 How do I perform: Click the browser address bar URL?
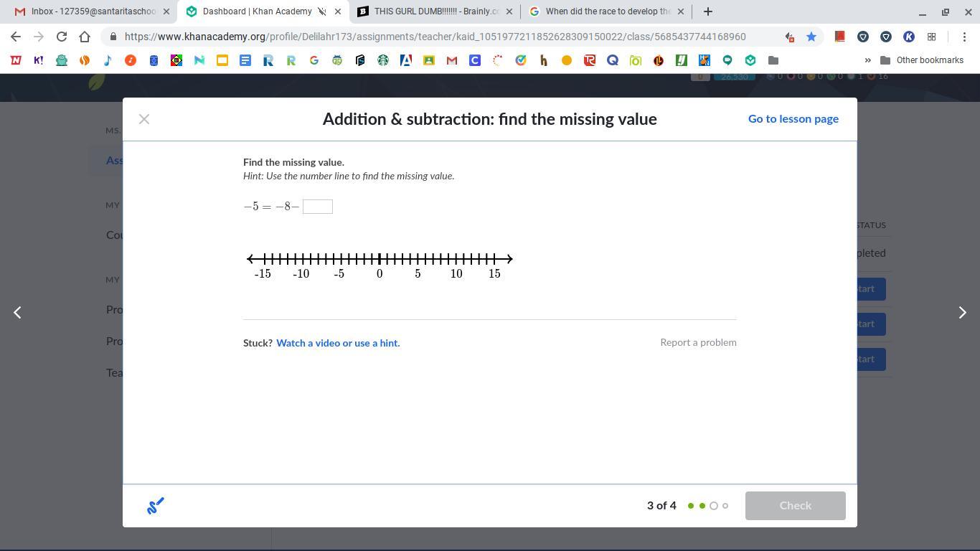435,37
